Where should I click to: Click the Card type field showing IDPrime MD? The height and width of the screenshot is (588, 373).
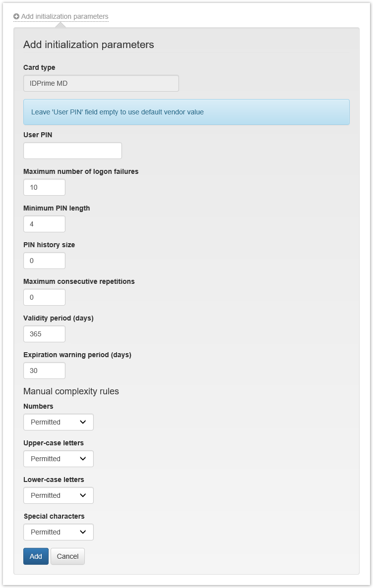(101, 83)
